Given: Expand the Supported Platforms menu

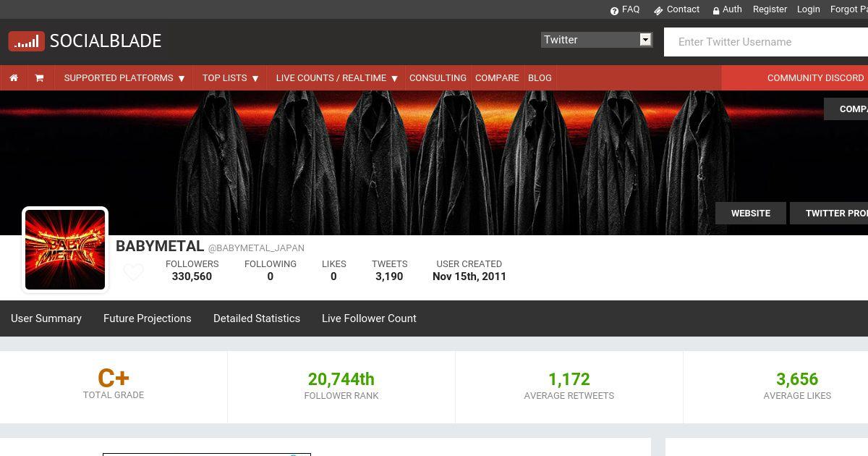Looking at the screenshot, I should [124, 77].
